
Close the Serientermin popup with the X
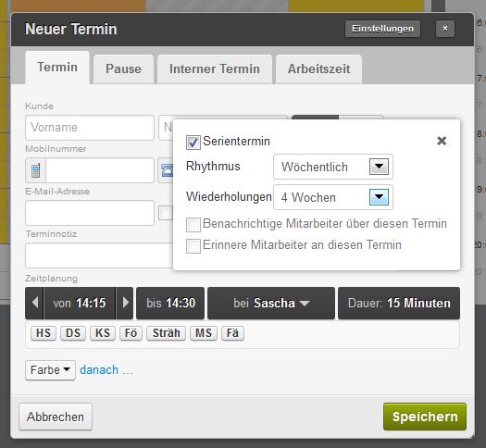pos(442,141)
